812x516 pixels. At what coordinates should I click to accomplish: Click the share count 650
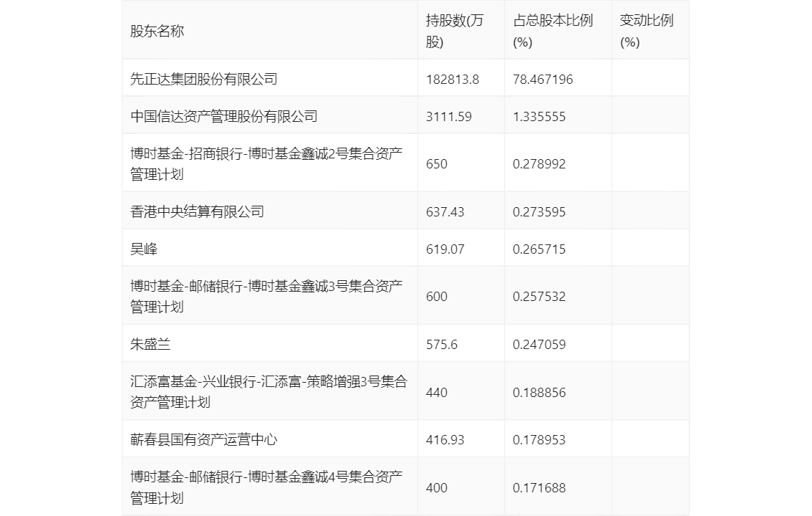(x=437, y=164)
